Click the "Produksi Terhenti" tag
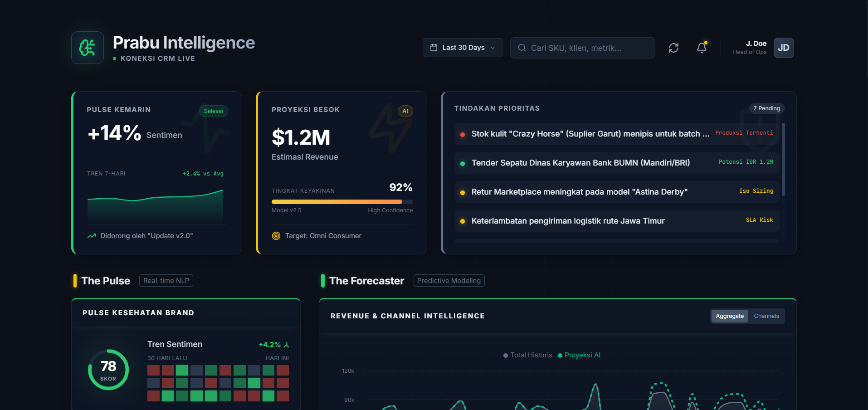Viewport: 868px width, 410px height. click(744, 133)
